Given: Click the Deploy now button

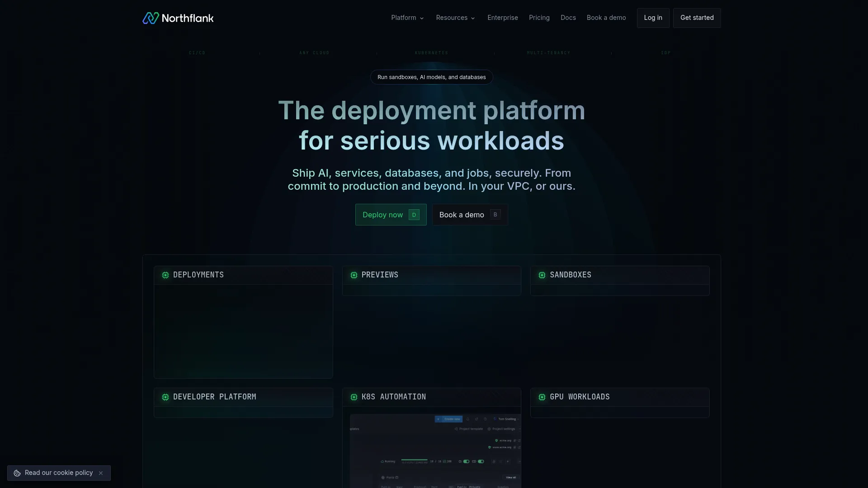Looking at the screenshot, I should pyautogui.click(x=391, y=215).
